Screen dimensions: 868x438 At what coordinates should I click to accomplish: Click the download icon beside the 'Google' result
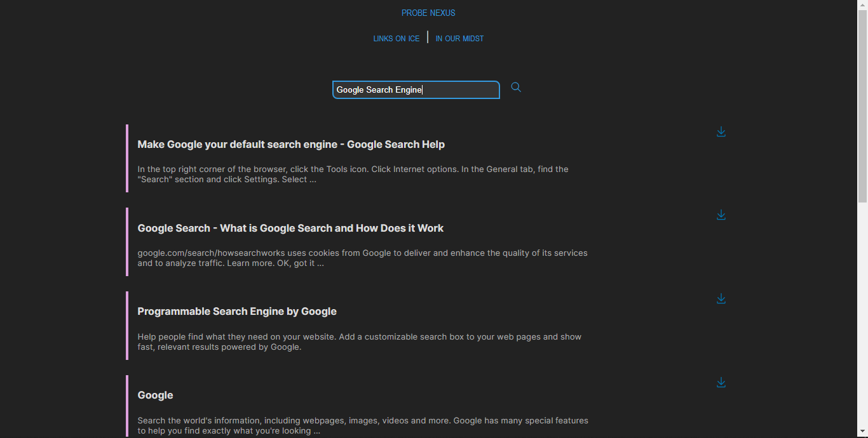click(x=721, y=383)
